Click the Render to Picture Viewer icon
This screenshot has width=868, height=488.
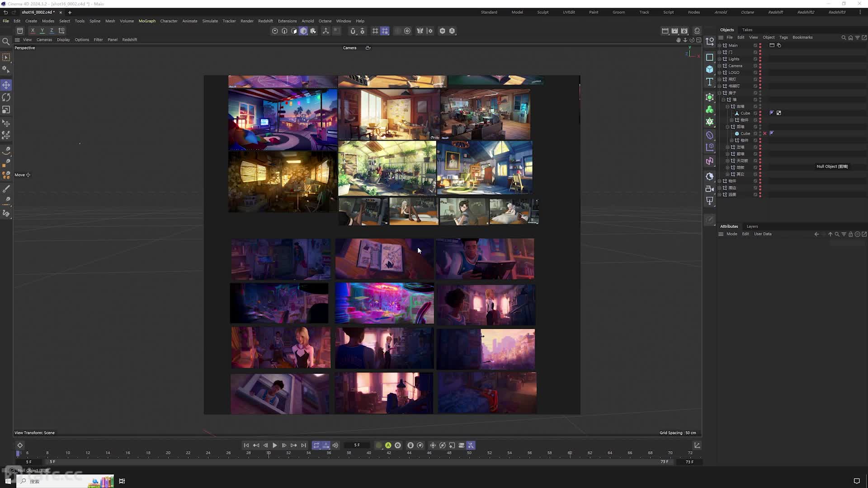click(675, 31)
